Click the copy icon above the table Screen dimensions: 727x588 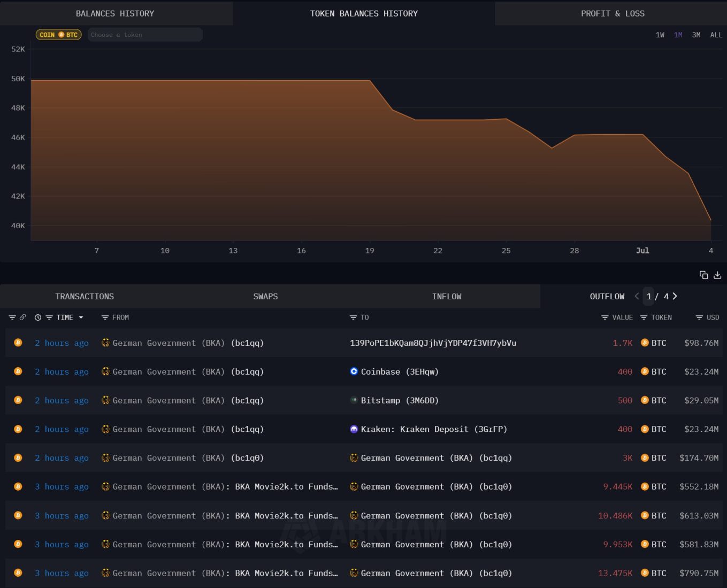[703, 275]
